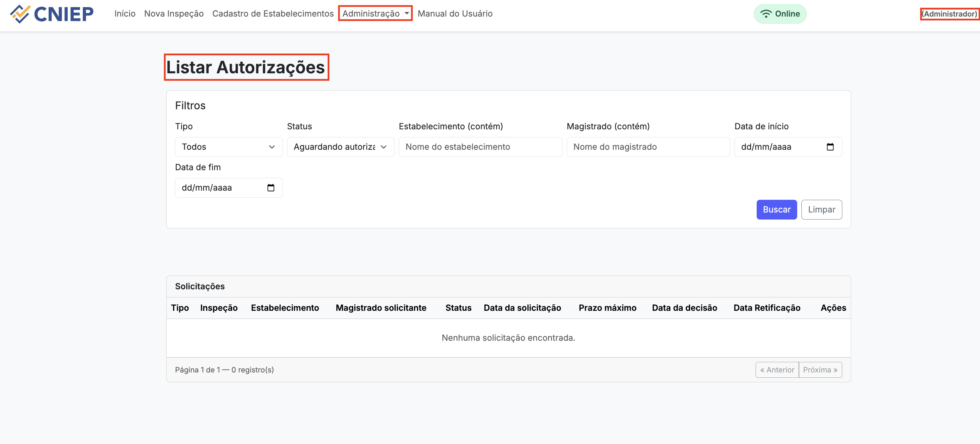Open the Status dropdown Aguardando autorização
This screenshot has width=980, height=444.
coord(341,147)
